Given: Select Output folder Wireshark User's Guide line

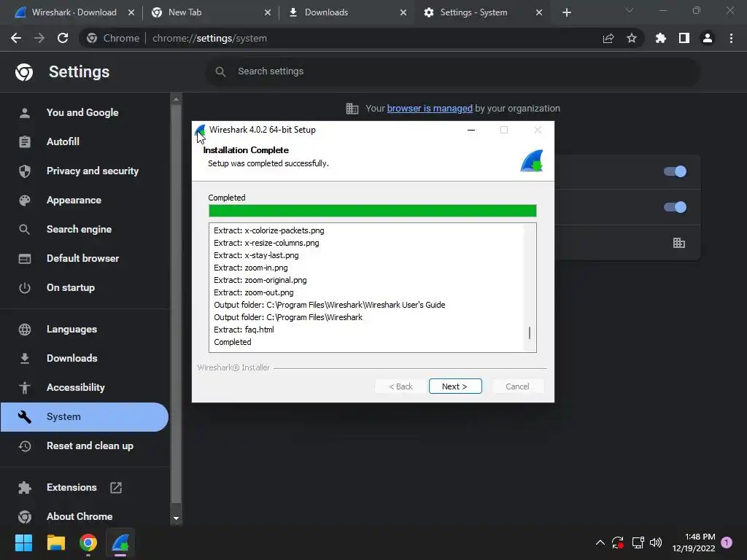Looking at the screenshot, I should coord(330,305).
